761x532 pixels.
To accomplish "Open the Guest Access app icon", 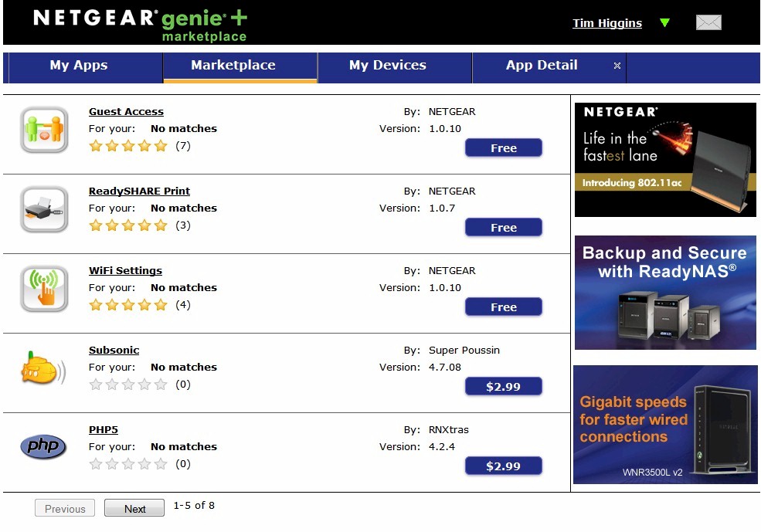I will (x=44, y=130).
